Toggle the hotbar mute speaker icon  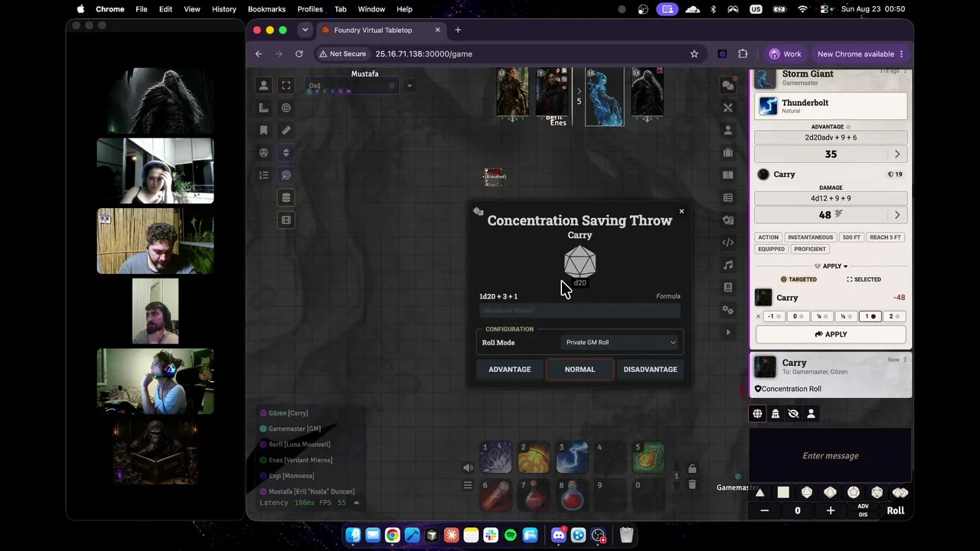click(x=468, y=468)
